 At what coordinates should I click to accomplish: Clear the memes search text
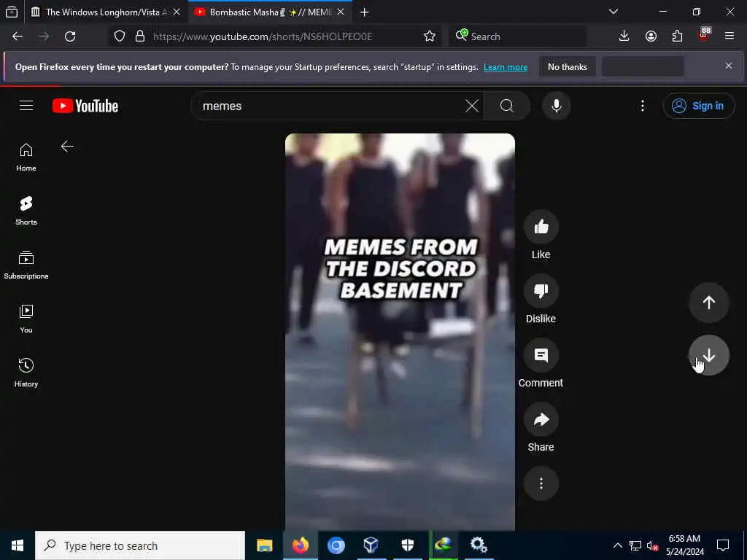point(472,106)
